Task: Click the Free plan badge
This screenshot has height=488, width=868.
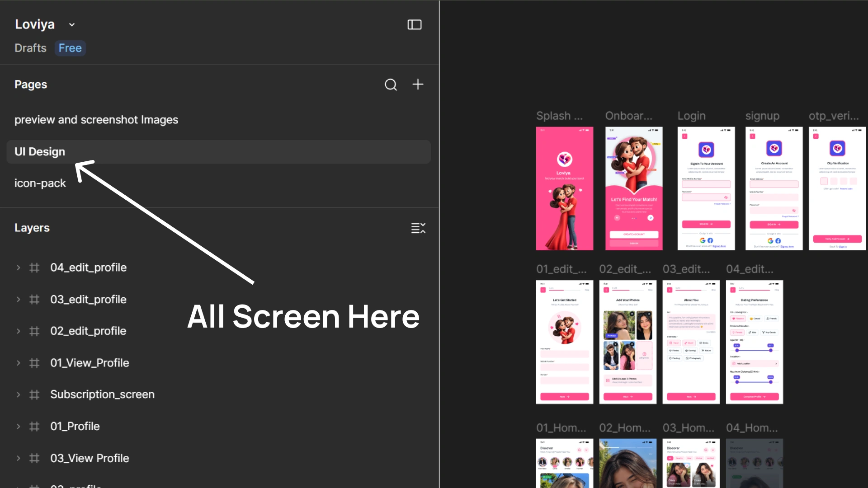Action: (x=70, y=48)
